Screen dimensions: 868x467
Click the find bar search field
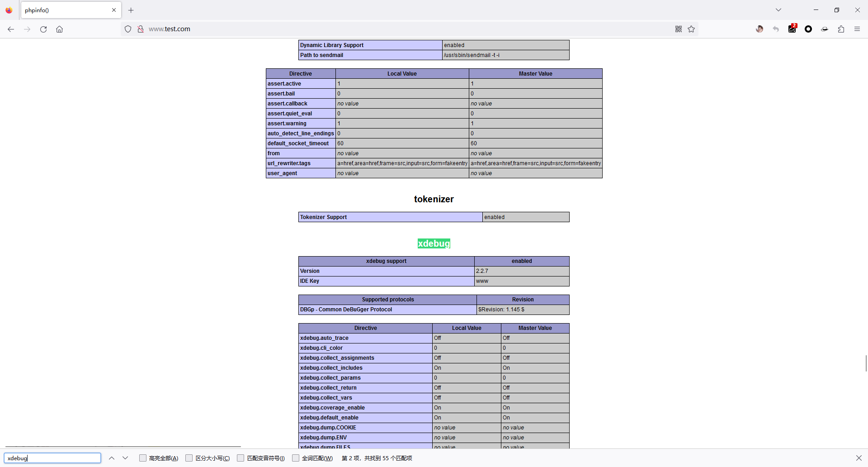52,458
